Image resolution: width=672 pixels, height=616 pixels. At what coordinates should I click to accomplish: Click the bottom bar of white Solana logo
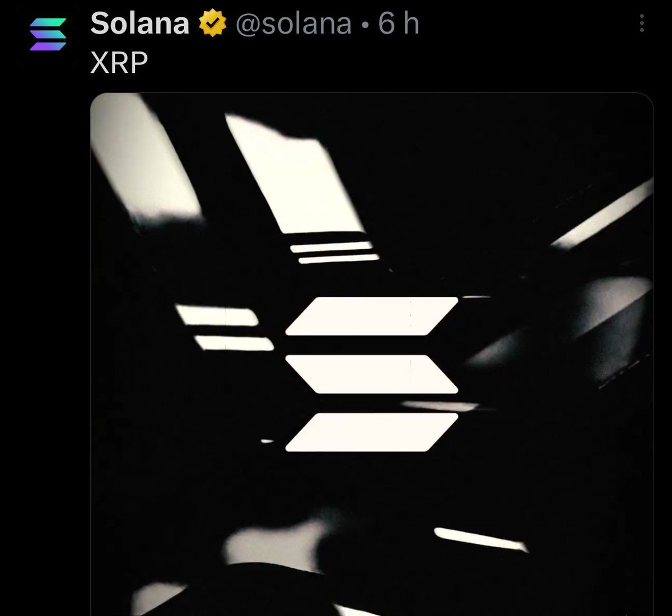pos(372,432)
